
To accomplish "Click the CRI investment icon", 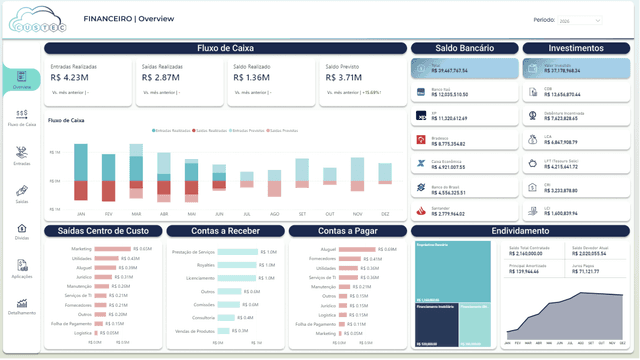I will (x=533, y=187).
